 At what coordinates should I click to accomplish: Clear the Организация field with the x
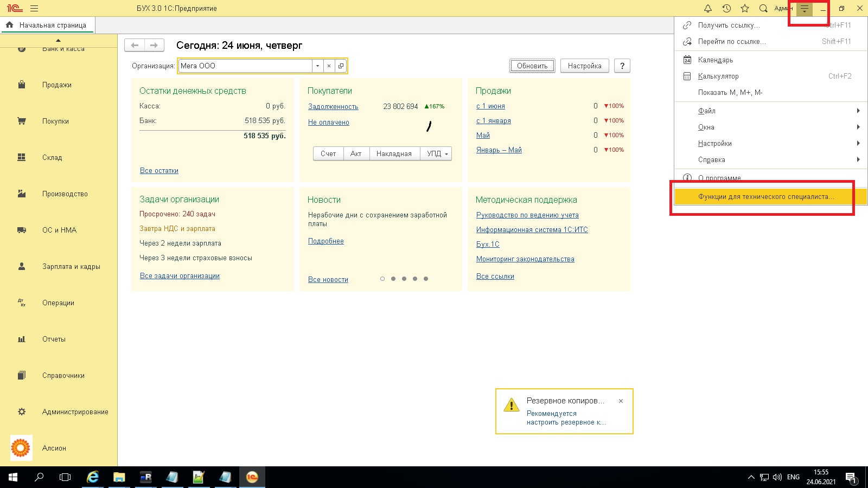point(329,66)
